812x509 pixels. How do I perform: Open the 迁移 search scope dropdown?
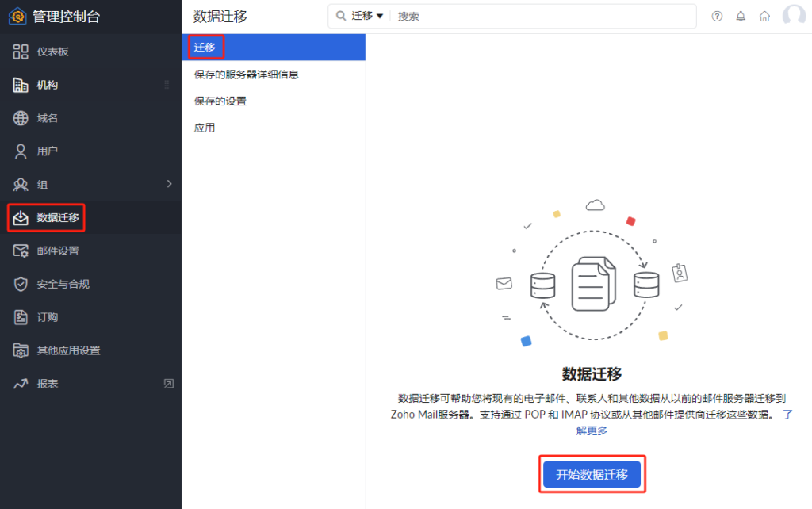367,16
